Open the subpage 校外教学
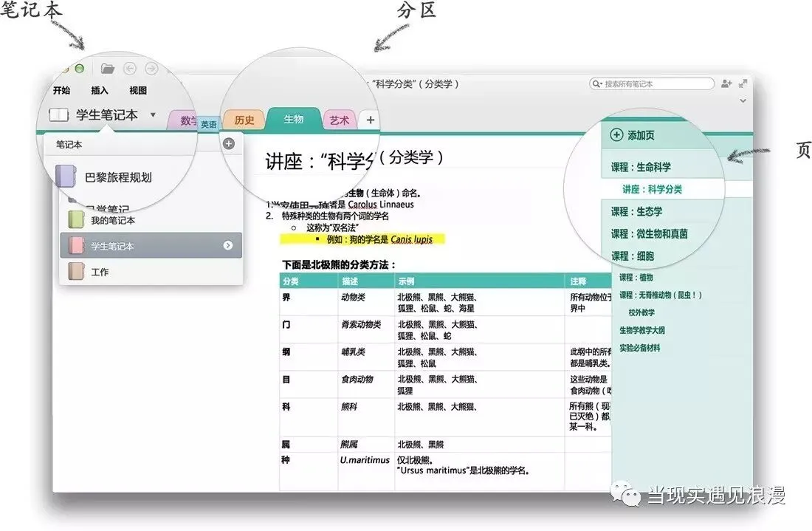 tap(641, 312)
